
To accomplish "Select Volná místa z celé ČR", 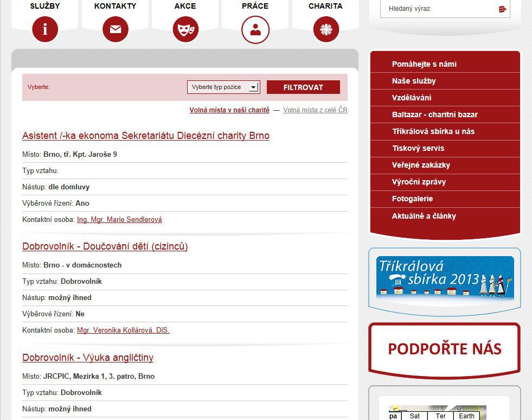I will [x=315, y=110].
